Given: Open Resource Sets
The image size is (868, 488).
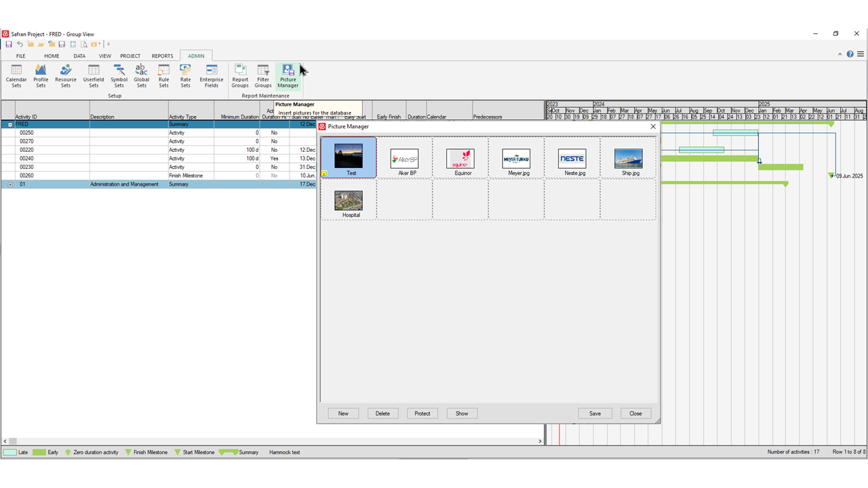Looking at the screenshot, I should tap(66, 76).
